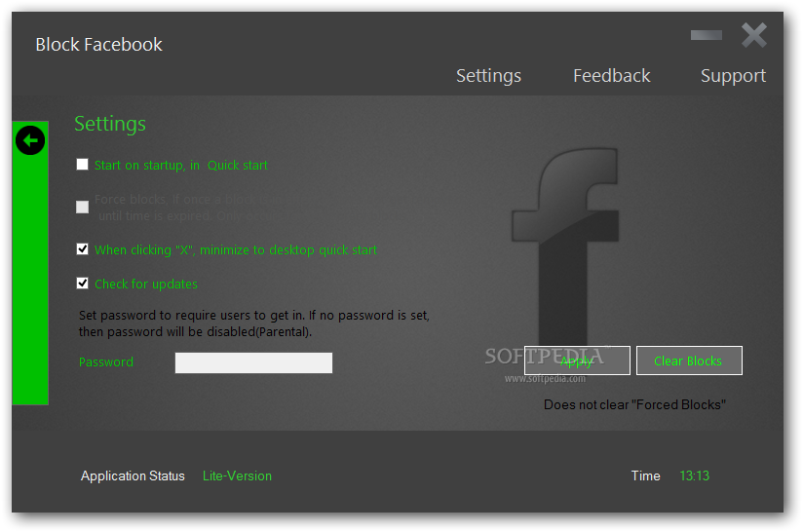Click the Password label

pyautogui.click(x=106, y=362)
